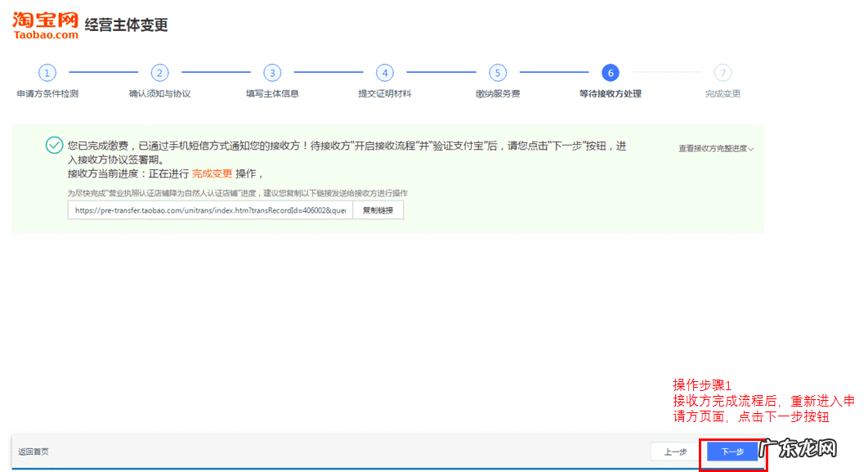Click the 返回首页 link
The width and height of the screenshot is (868, 472).
click(35, 451)
